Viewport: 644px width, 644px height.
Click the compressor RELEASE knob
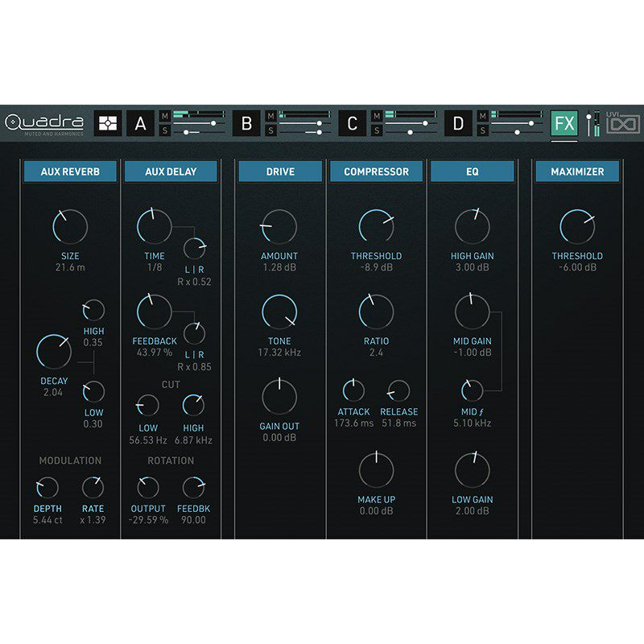tap(398, 390)
